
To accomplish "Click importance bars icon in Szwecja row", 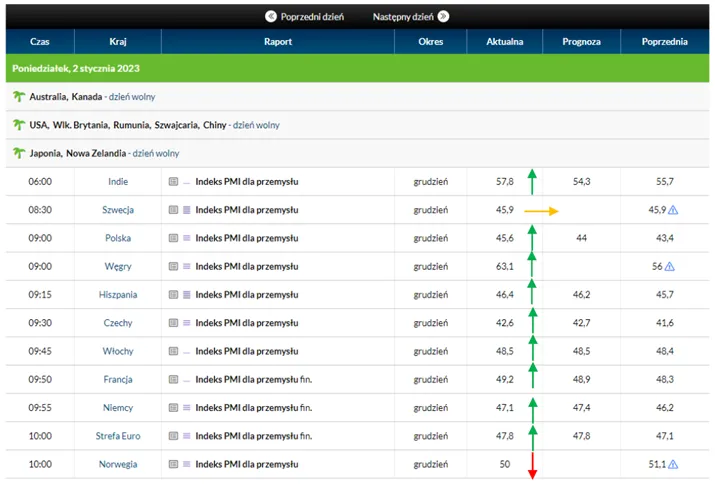I will click(187, 210).
